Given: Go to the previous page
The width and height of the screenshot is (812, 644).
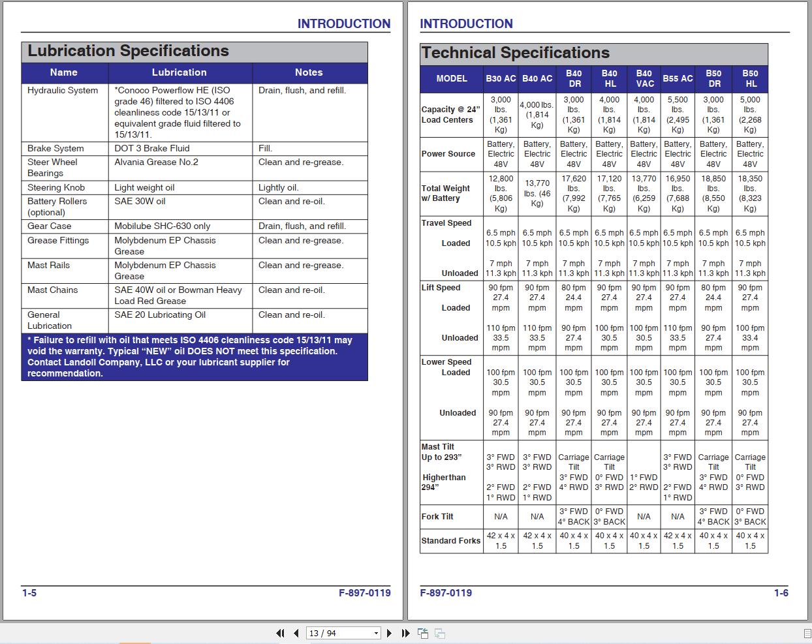Looking at the screenshot, I should pyautogui.click(x=296, y=633).
